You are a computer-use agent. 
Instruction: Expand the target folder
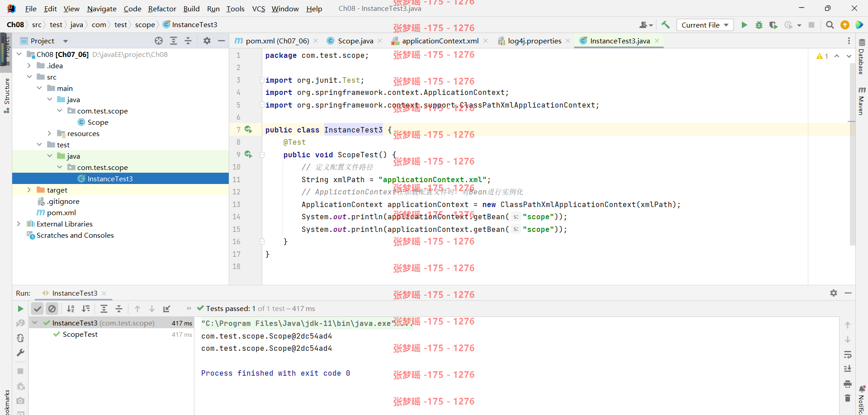(x=29, y=190)
